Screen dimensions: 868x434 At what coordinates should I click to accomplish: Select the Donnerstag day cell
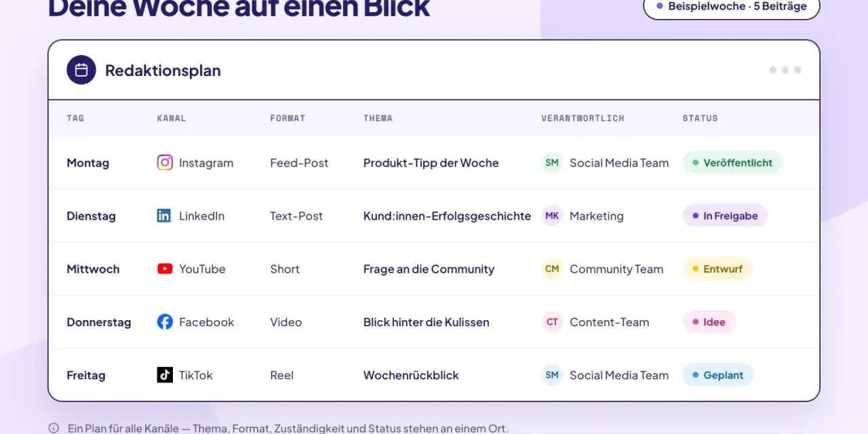pos(98,321)
